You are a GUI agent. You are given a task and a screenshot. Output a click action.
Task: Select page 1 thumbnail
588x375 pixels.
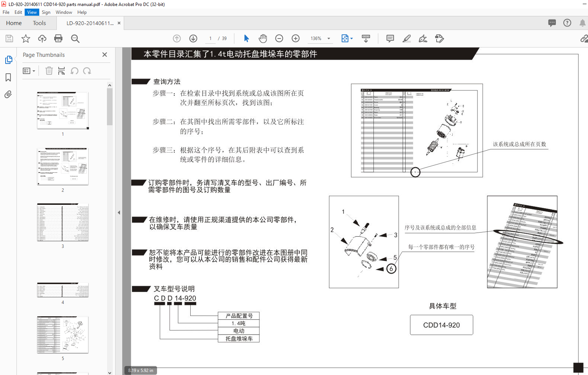pyautogui.click(x=63, y=110)
